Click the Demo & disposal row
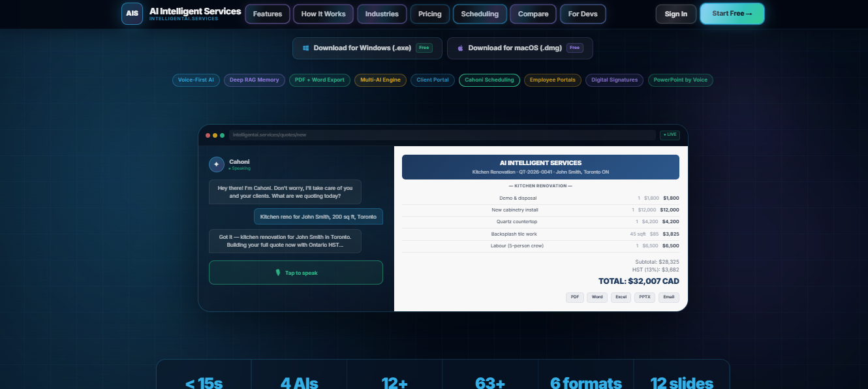The width and height of the screenshot is (868, 389). [x=540, y=198]
